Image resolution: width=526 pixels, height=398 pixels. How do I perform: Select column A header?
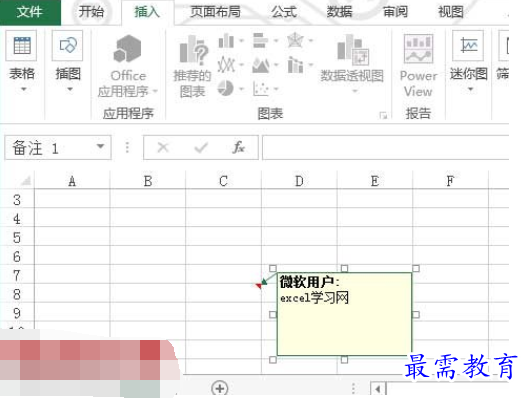pos(72,181)
